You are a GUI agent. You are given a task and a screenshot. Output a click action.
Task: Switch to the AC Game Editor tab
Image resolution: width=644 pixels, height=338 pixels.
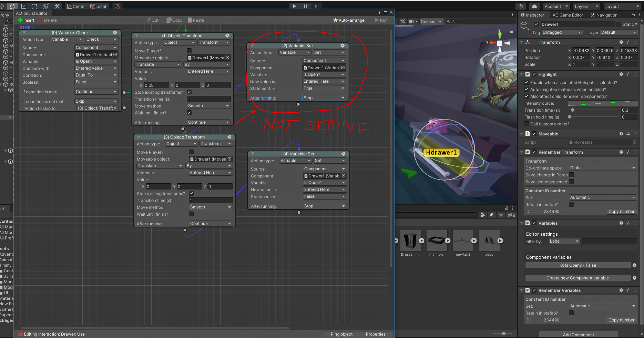pos(568,15)
